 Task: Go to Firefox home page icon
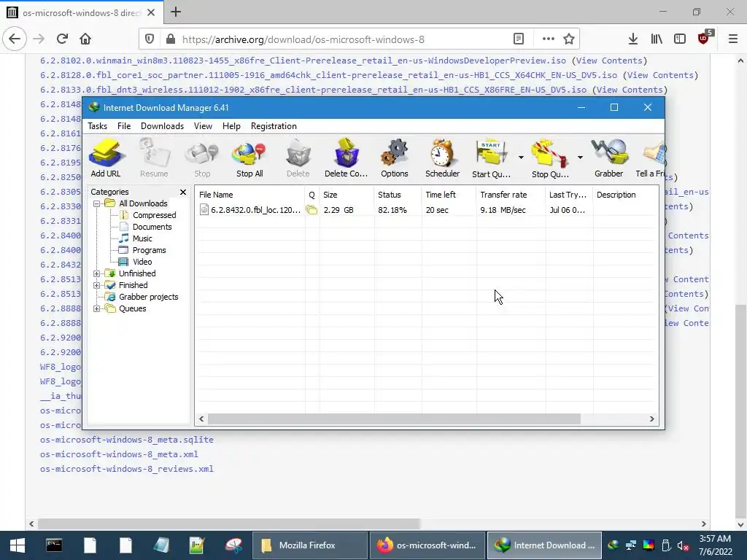coord(85,39)
